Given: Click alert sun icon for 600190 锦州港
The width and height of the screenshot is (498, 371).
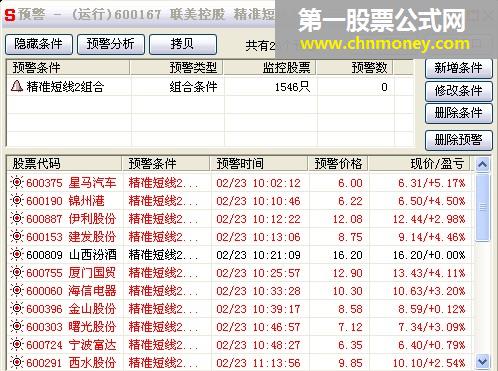Looking at the screenshot, I should [16, 200].
